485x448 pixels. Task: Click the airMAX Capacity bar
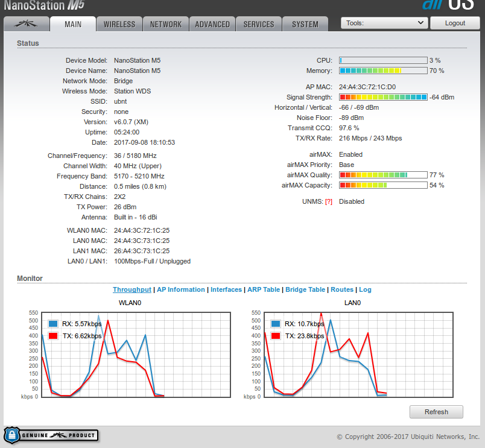(383, 185)
